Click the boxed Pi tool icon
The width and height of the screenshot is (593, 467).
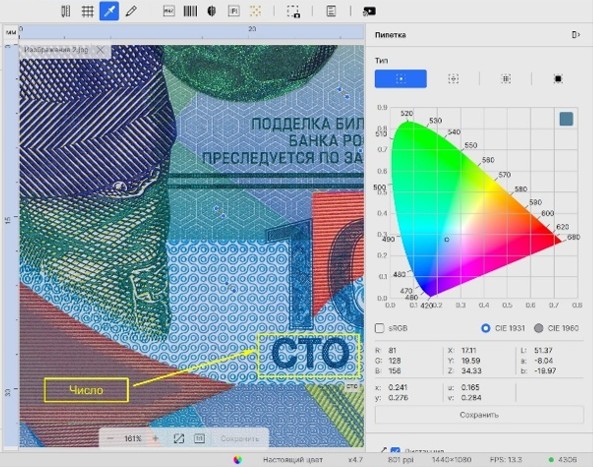(234, 11)
